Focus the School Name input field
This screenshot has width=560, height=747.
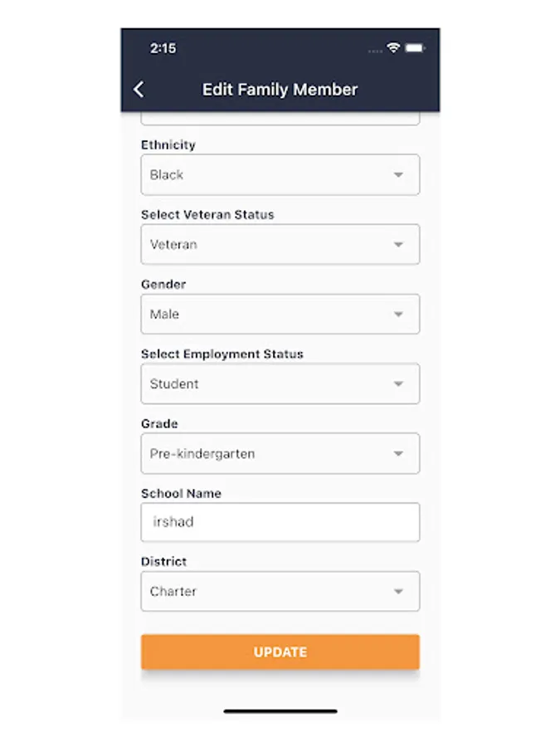280,523
